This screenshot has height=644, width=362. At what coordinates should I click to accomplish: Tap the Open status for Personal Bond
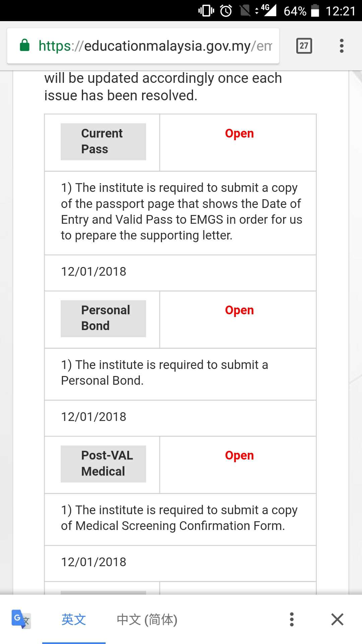coord(239,310)
